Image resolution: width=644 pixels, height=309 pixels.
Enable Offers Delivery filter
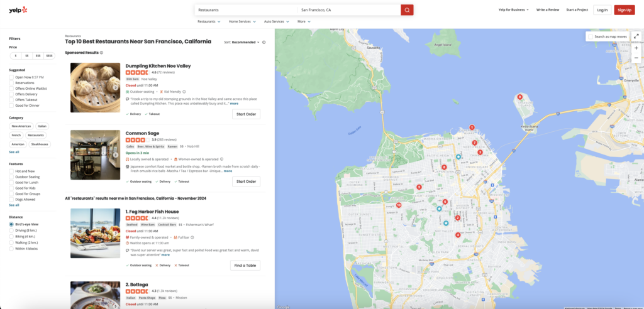tap(11, 94)
